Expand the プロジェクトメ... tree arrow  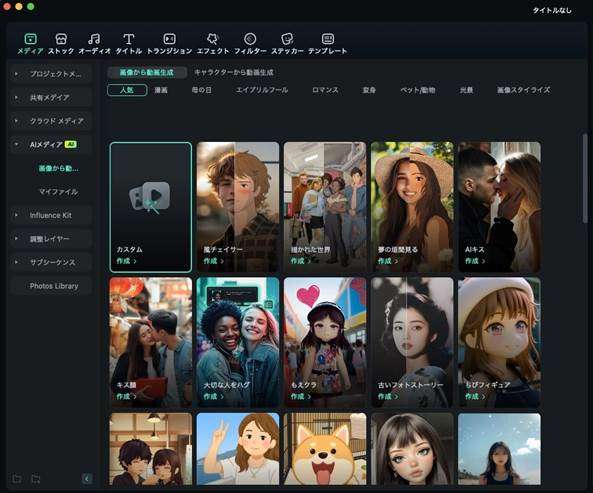(x=16, y=74)
